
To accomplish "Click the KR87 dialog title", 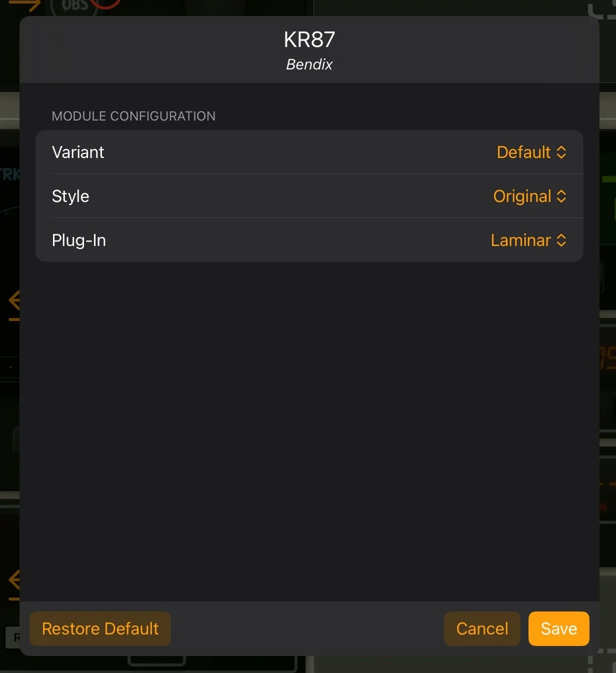I will tap(309, 39).
